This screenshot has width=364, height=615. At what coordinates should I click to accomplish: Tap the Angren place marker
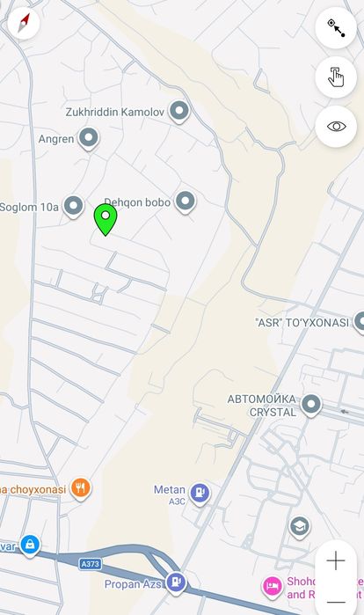[88, 139]
